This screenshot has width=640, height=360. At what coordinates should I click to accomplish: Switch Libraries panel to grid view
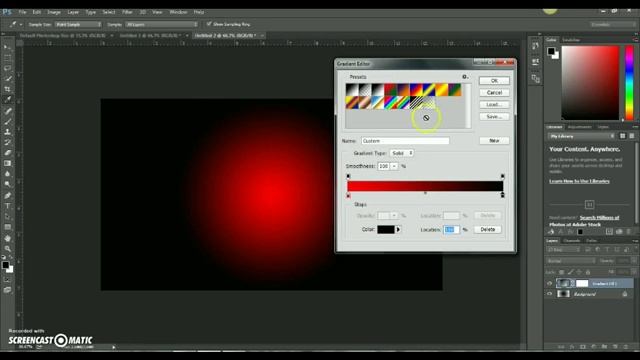click(x=622, y=136)
